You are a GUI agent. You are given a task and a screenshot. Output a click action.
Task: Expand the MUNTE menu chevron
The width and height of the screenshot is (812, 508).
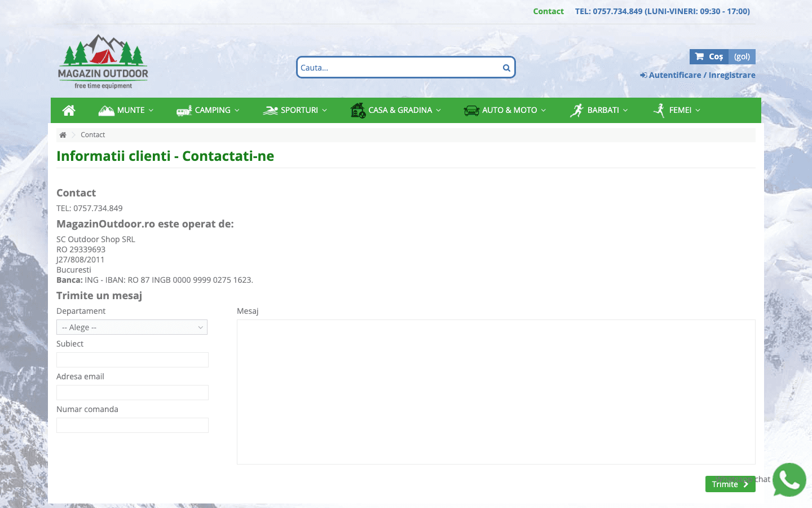click(x=151, y=111)
